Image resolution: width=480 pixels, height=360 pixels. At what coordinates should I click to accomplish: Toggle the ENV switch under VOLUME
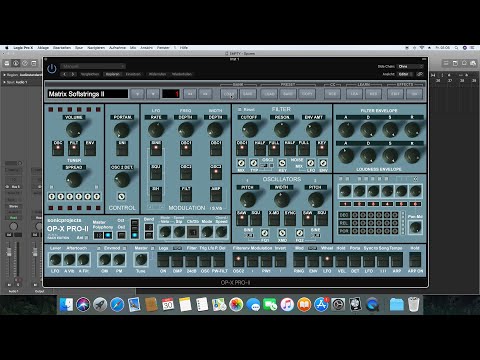pyautogui.click(x=90, y=149)
